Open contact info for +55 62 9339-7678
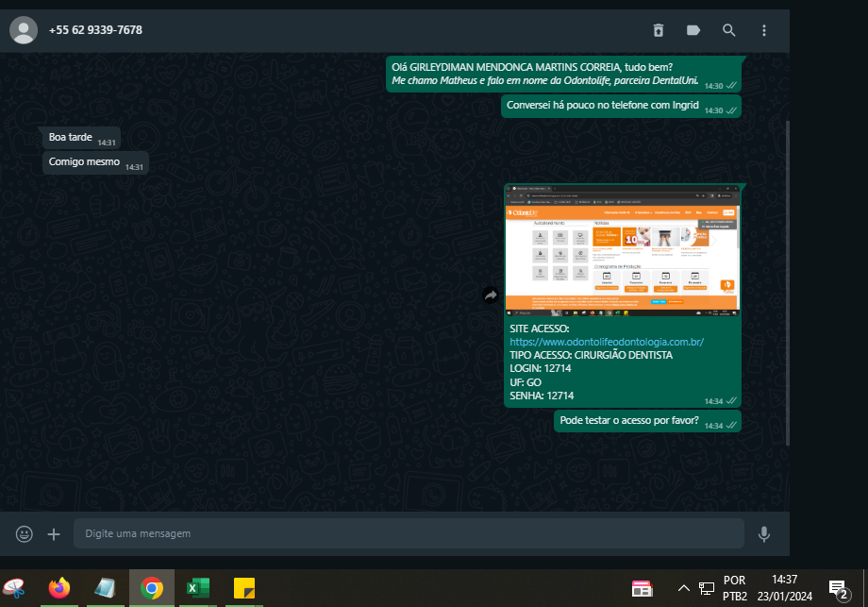868x607 pixels. point(95,30)
